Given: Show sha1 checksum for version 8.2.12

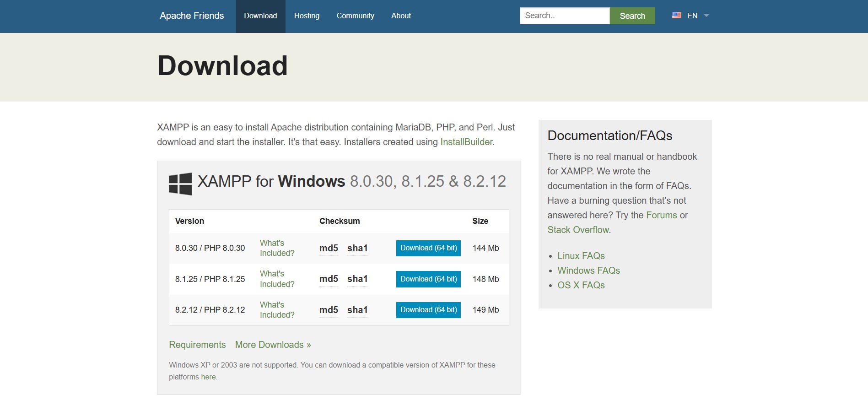Looking at the screenshot, I should click(357, 310).
